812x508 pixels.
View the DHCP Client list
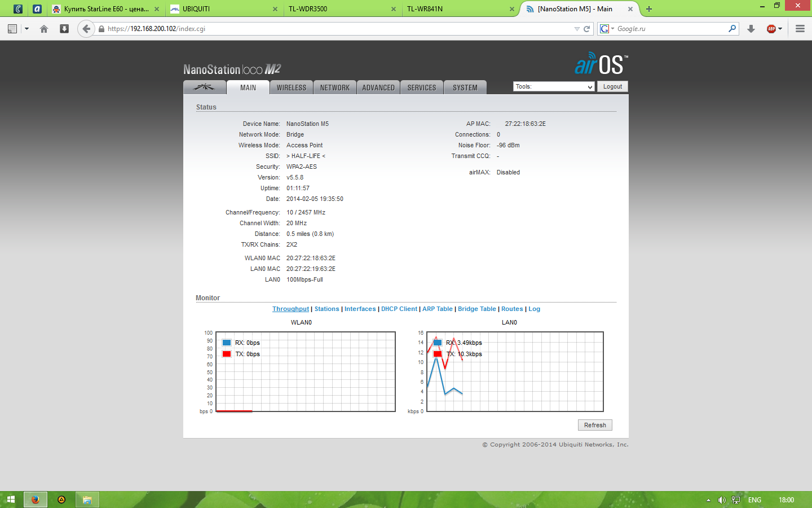pos(399,309)
